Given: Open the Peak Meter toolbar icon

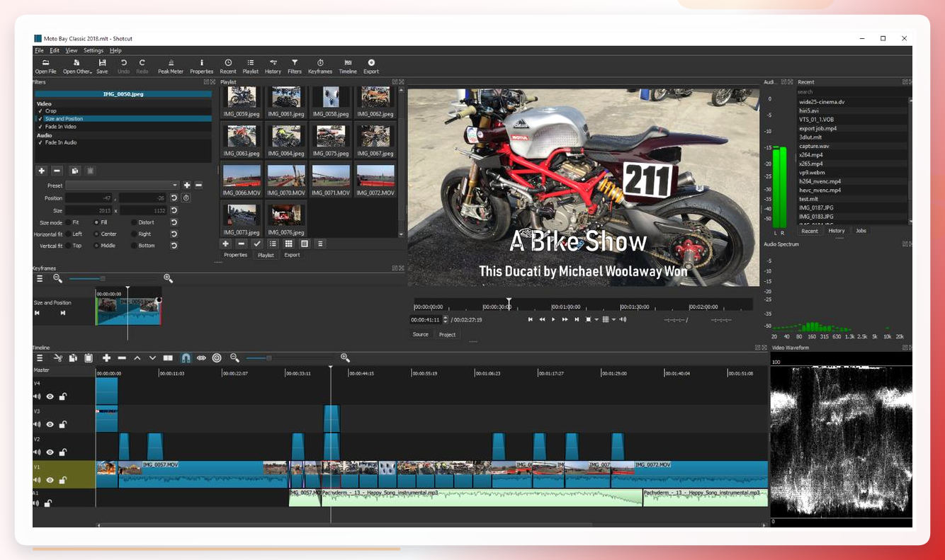Looking at the screenshot, I should click(170, 67).
